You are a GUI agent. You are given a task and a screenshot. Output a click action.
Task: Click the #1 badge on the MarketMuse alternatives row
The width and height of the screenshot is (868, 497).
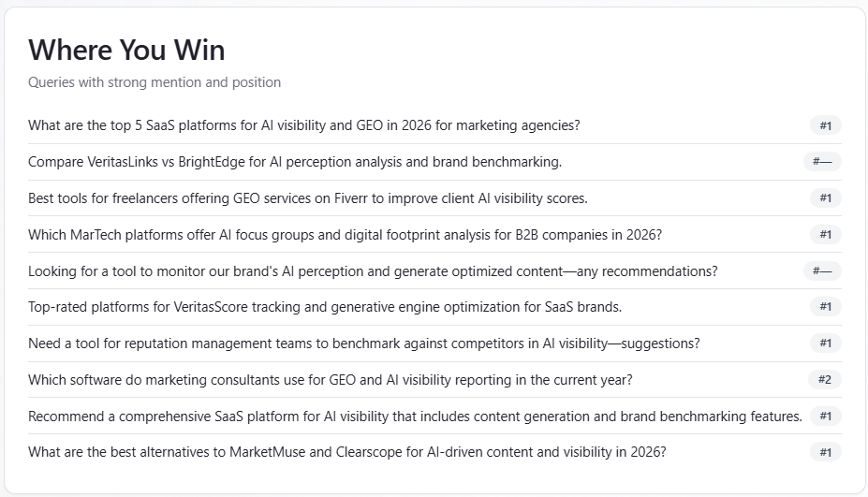click(x=825, y=453)
